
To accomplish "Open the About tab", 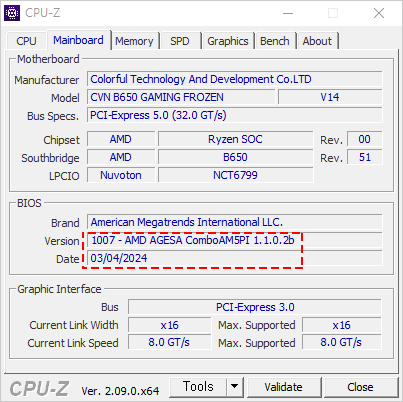I will 317,41.
